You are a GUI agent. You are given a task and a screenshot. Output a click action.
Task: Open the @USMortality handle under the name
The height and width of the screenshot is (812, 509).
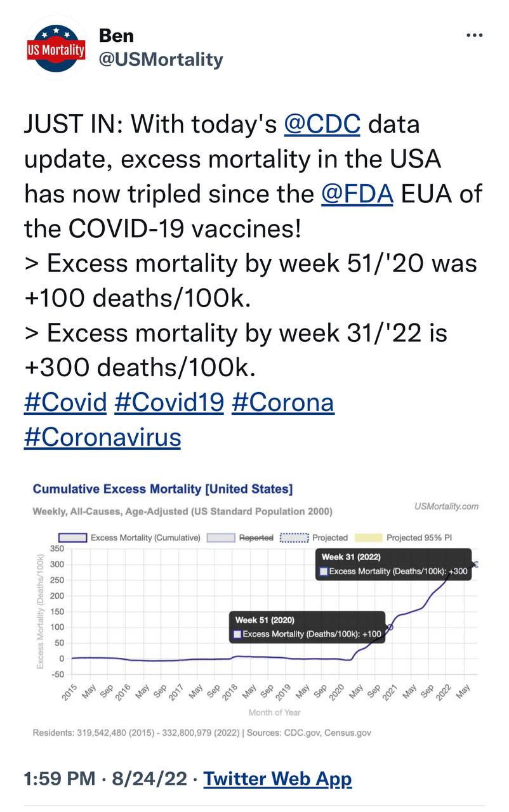[x=161, y=60]
